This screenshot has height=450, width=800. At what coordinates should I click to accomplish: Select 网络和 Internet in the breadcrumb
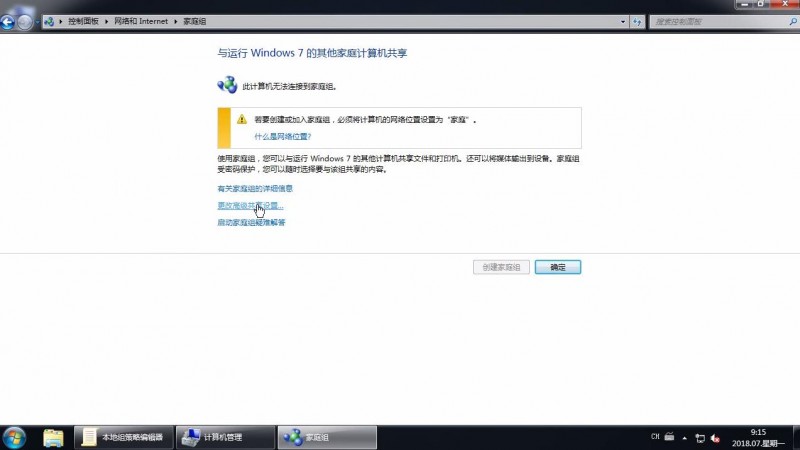click(141, 21)
